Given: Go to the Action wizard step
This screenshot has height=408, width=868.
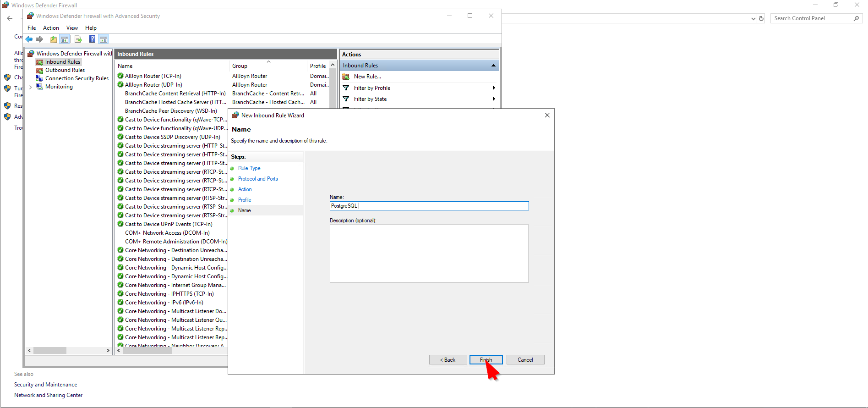Looking at the screenshot, I should coord(245,189).
